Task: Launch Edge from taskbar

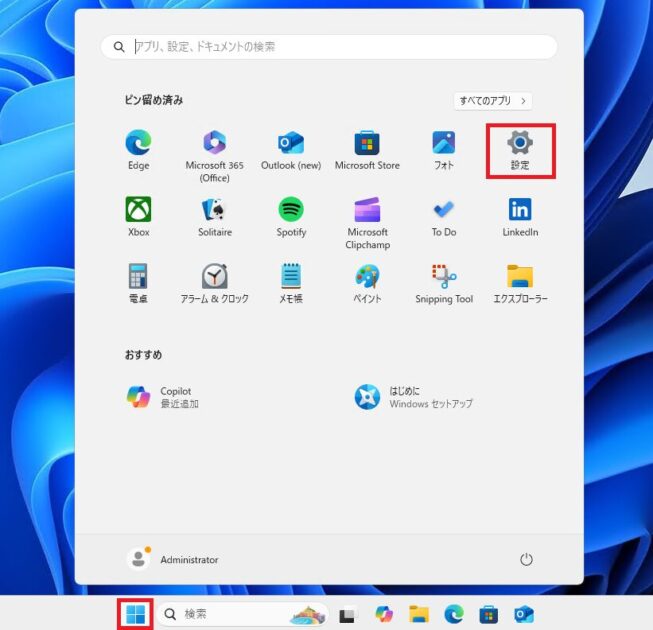Action: pyautogui.click(x=454, y=614)
